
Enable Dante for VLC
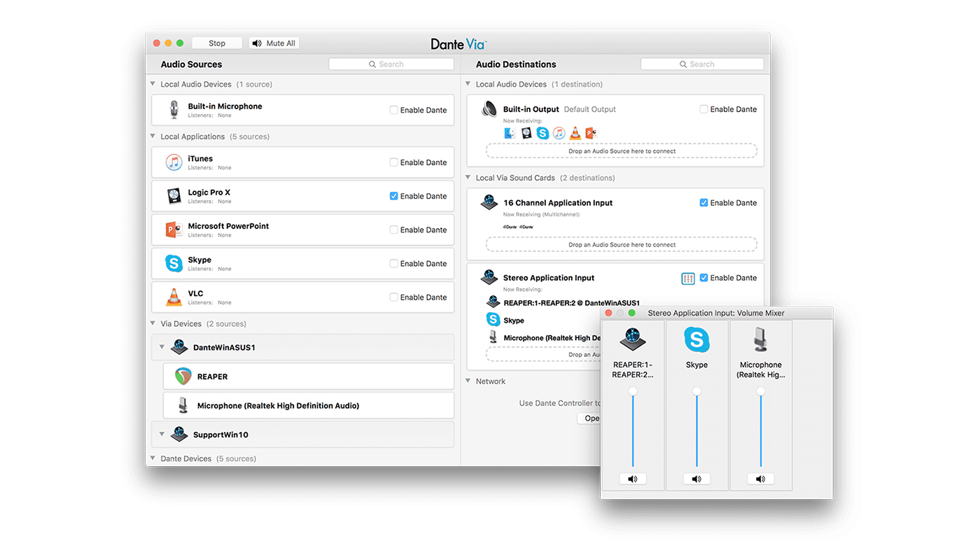pyautogui.click(x=394, y=297)
